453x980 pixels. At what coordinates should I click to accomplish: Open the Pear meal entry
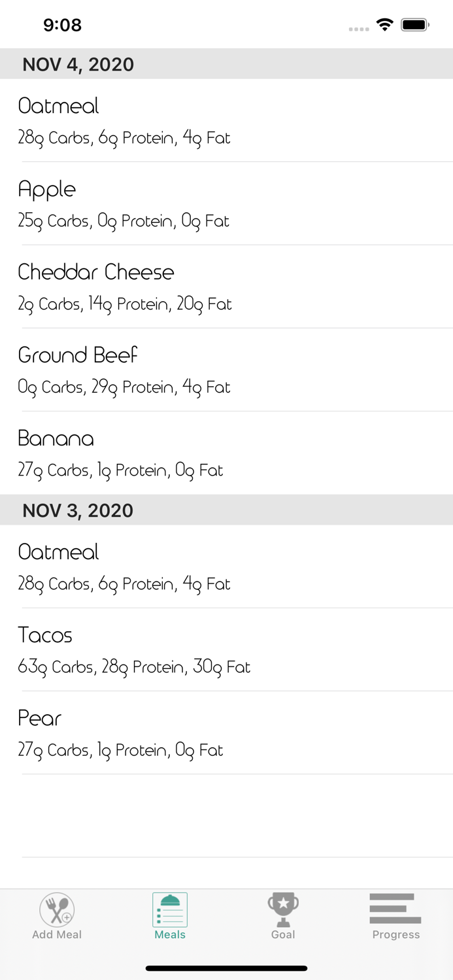(x=226, y=733)
